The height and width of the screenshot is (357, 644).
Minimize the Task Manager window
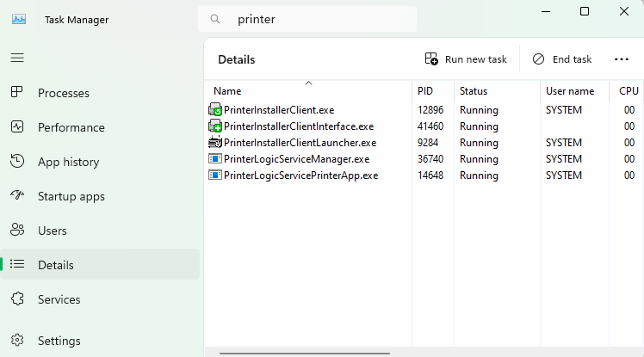tap(546, 11)
